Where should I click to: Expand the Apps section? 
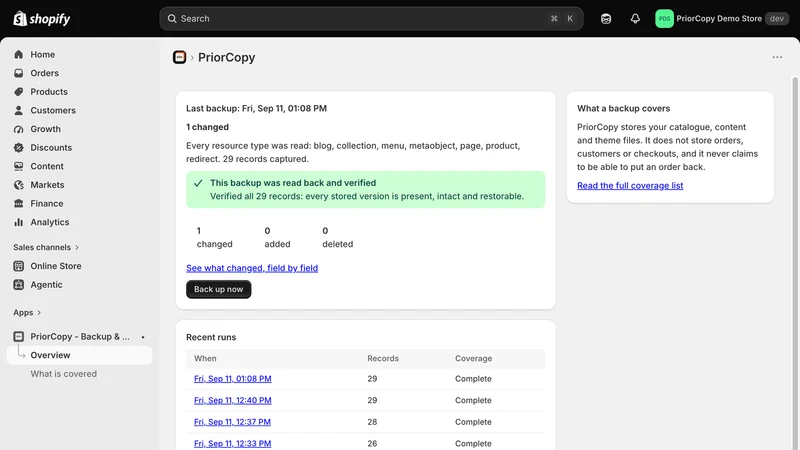click(x=27, y=312)
